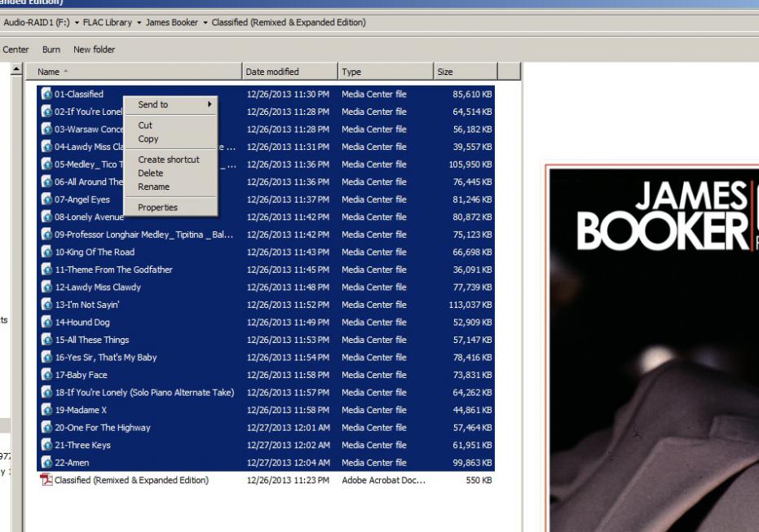
Task: Click the New folder toolbar button
Action: pyautogui.click(x=94, y=50)
